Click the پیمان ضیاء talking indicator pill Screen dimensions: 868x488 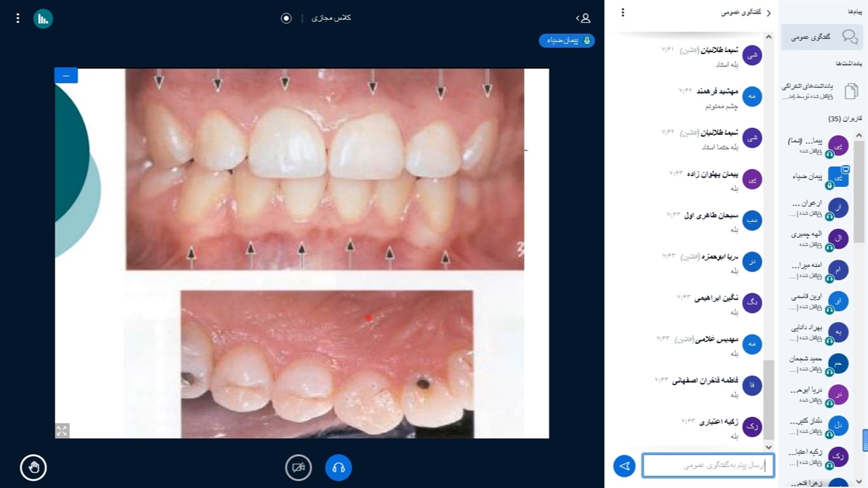566,41
